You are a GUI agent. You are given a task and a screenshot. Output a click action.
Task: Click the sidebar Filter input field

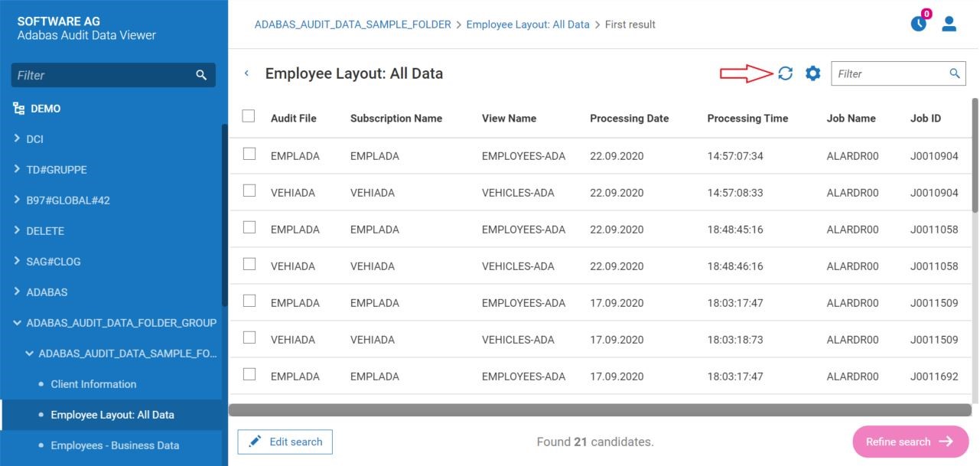113,75
